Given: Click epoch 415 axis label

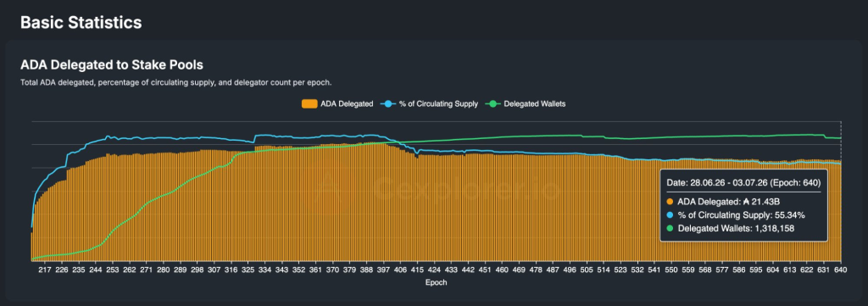Looking at the screenshot, I should [417, 270].
